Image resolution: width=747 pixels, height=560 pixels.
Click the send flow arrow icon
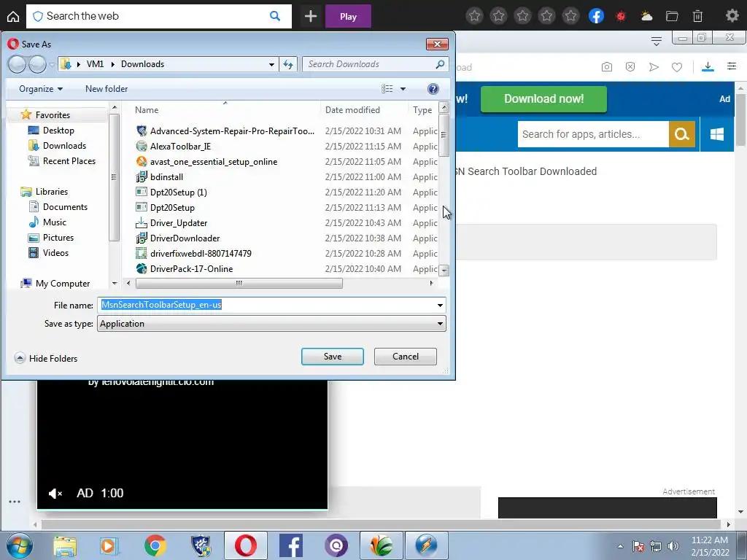[x=654, y=67]
